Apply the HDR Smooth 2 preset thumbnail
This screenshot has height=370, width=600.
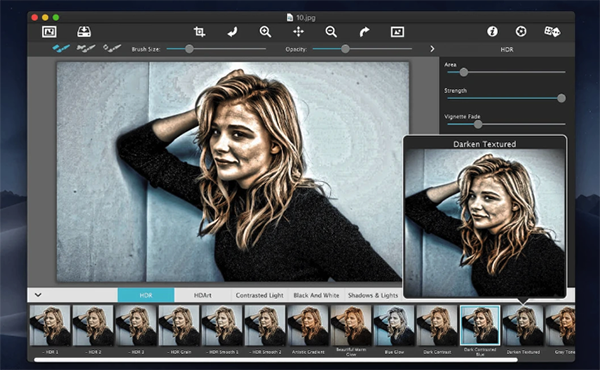pos(265,325)
